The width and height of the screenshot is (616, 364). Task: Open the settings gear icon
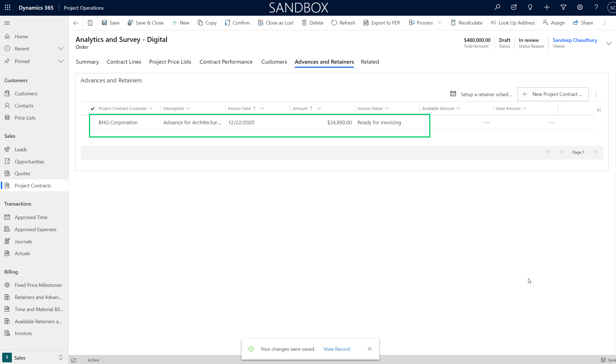tap(580, 8)
